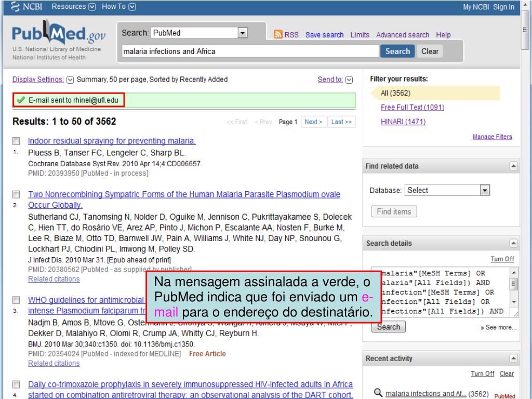
Task: Click the Search details scroll up arrow
Action: (x=514, y=272)
